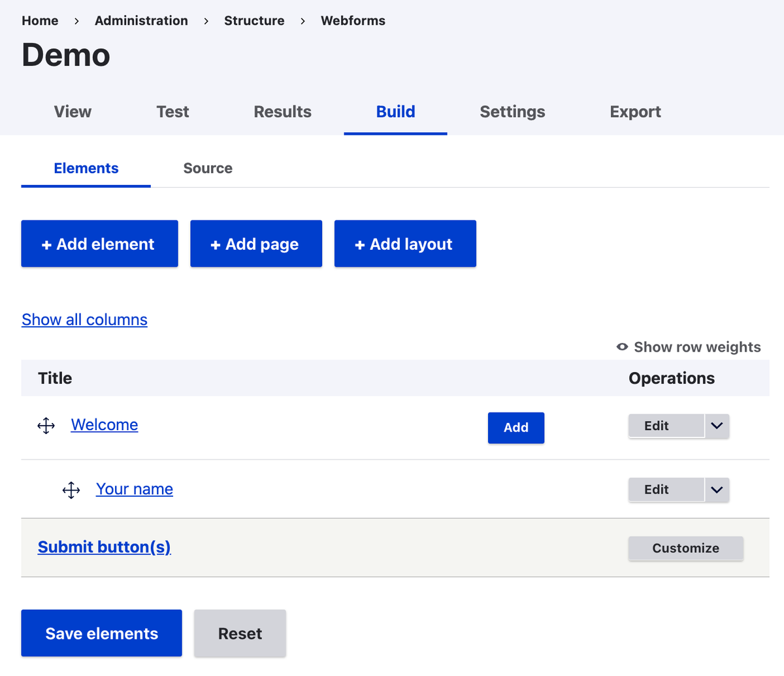Click the Add page button
Viewport: 784px width, 676px height.
click(x=256, y=244)
